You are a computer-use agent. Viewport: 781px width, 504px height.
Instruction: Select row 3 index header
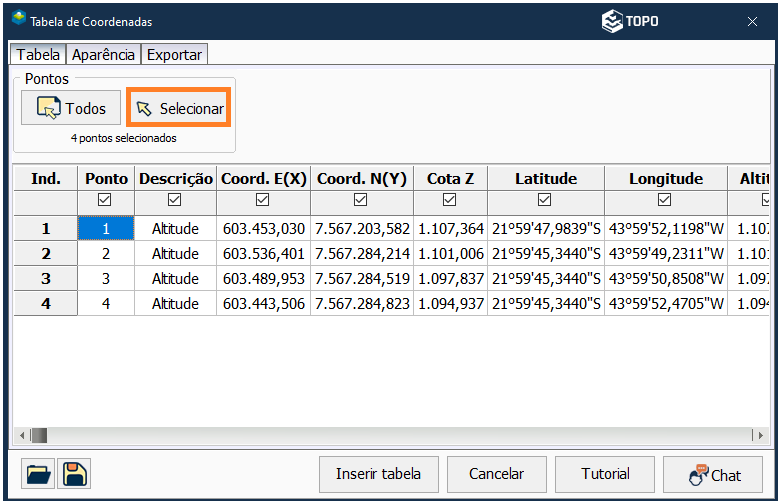[45, 279]
